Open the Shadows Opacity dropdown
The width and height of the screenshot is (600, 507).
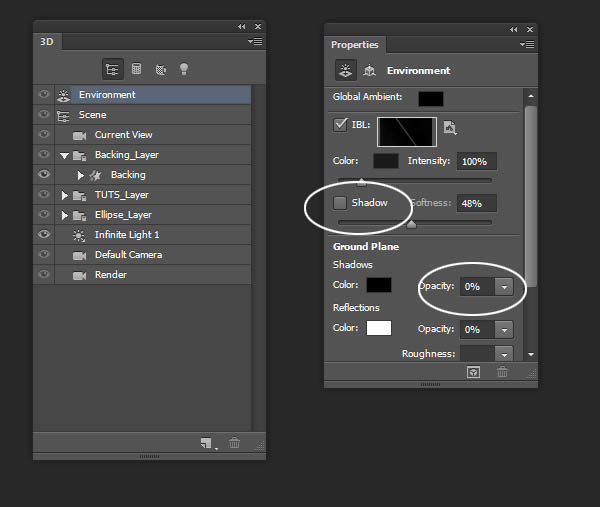pos(504,287)
